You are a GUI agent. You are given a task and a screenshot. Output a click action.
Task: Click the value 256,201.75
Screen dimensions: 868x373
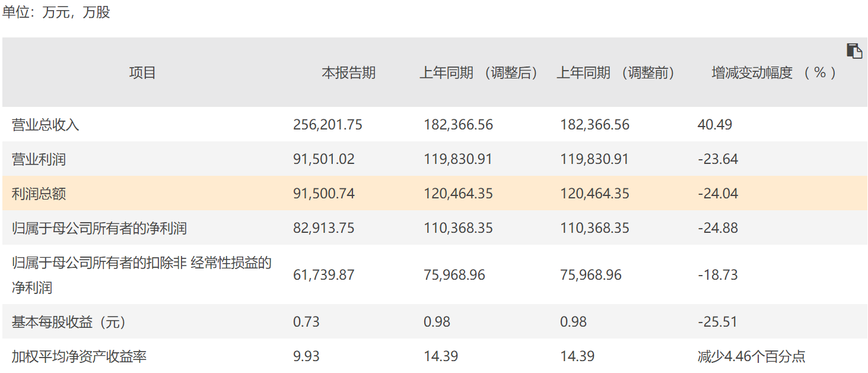tap(328, 125)
